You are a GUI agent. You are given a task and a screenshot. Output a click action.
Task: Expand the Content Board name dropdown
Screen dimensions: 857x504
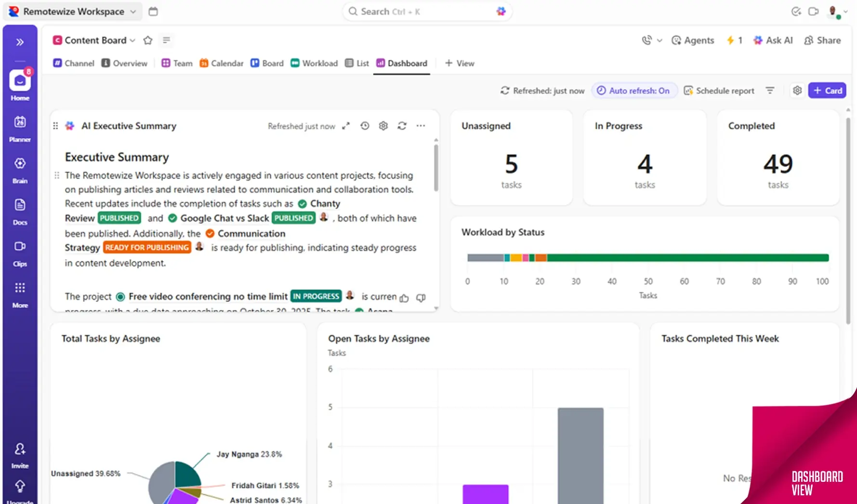pyautogui.click(x=132, y=40)
